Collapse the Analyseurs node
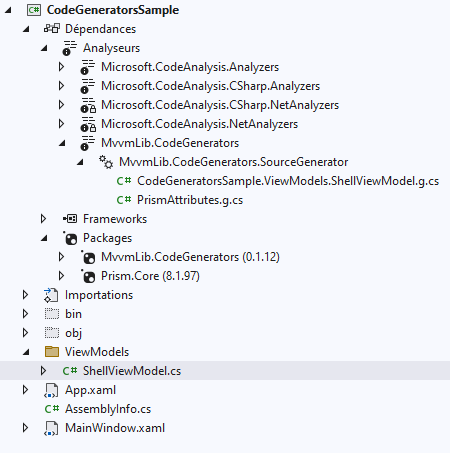The image size is (450, 453). tap(44, 48)
